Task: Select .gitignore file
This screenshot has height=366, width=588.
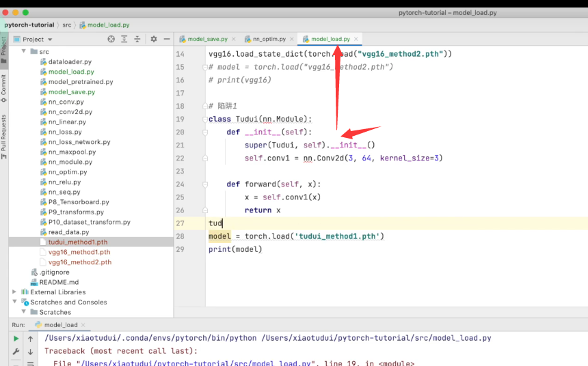Action: tap(54, 272)
